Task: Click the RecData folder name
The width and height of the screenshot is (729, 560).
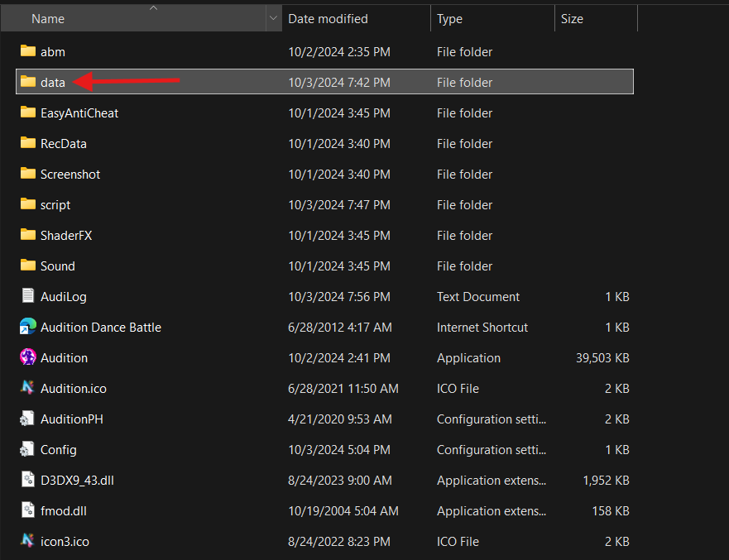Action: click(64, 143)
